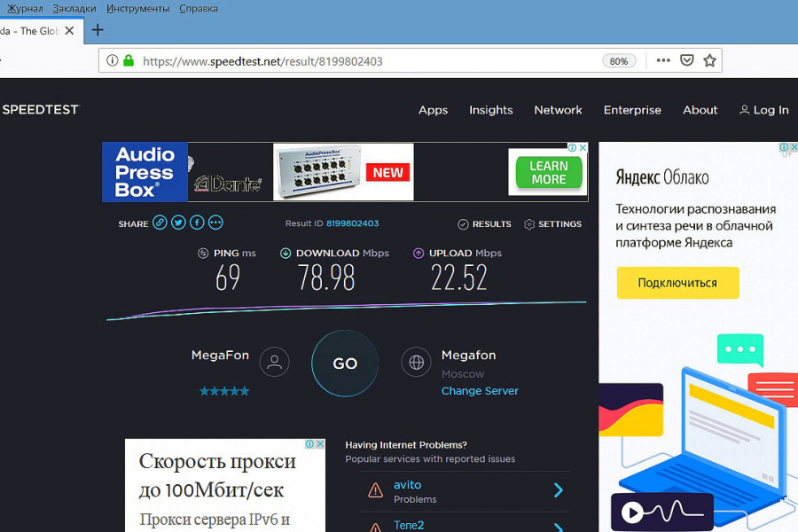Open the page actions three-dots menu
Viewport: 798px width, 532px height.
point(663,60)
